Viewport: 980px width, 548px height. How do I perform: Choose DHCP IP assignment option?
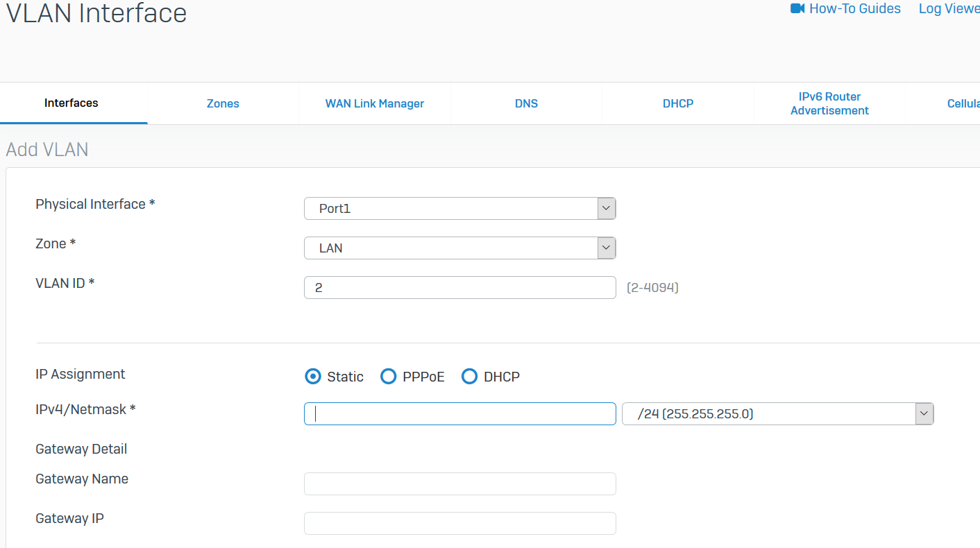470,377
